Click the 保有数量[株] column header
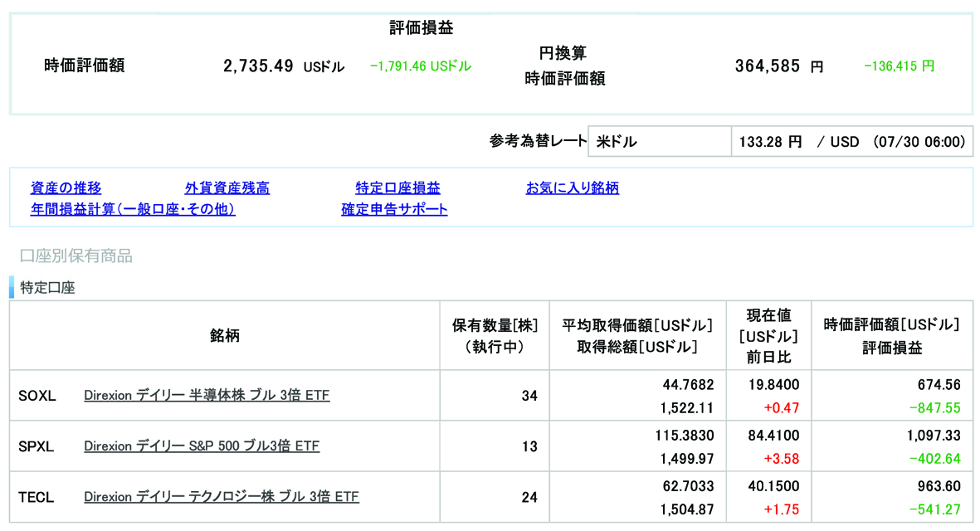Viewport: 980px width, 531px height. (x=495, y=335)
